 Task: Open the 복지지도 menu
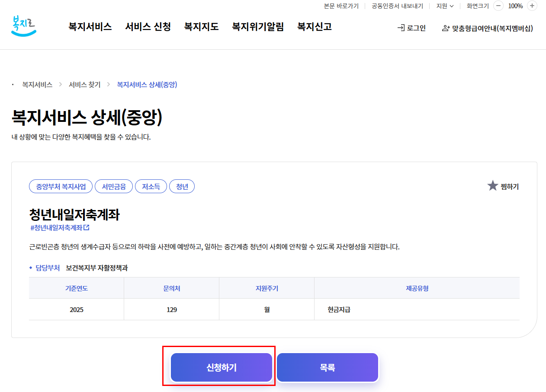point(201,27)
